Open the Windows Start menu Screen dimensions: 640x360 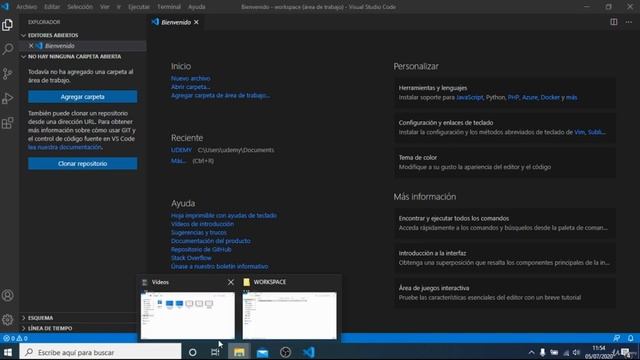click(x=8, y=352)
